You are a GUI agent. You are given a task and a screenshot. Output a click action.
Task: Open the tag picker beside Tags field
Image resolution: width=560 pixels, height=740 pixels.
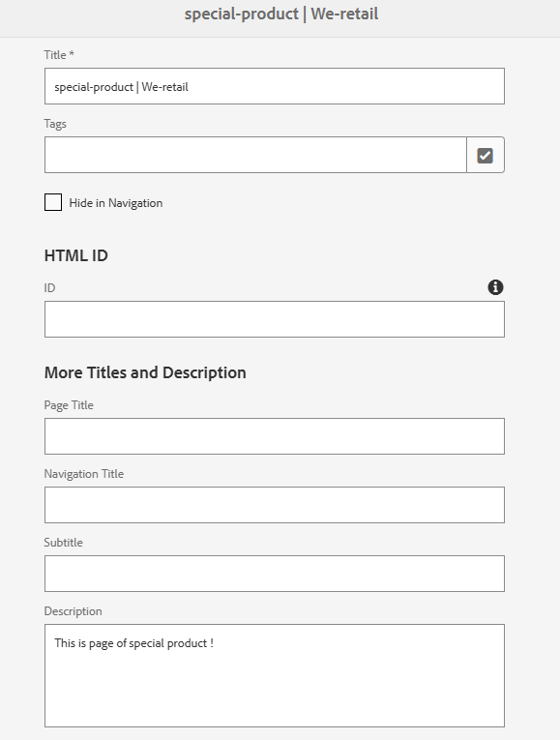point(486,156)
